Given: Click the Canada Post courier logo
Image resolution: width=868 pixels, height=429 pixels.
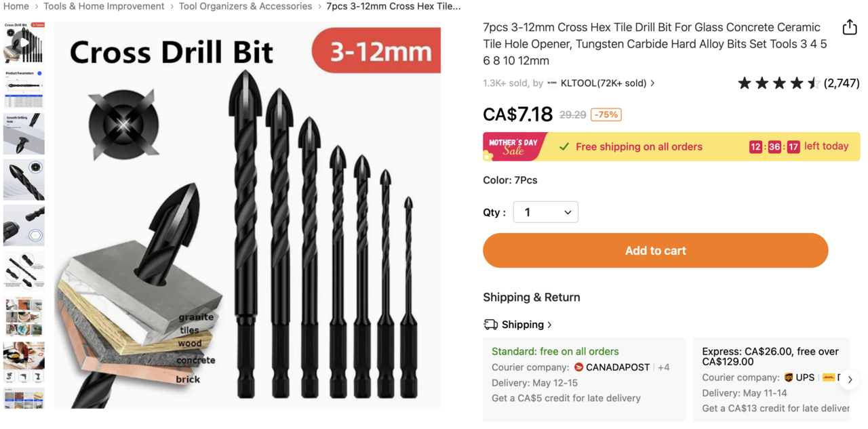Looking at the screenshot, I should [x=578, y=367].
